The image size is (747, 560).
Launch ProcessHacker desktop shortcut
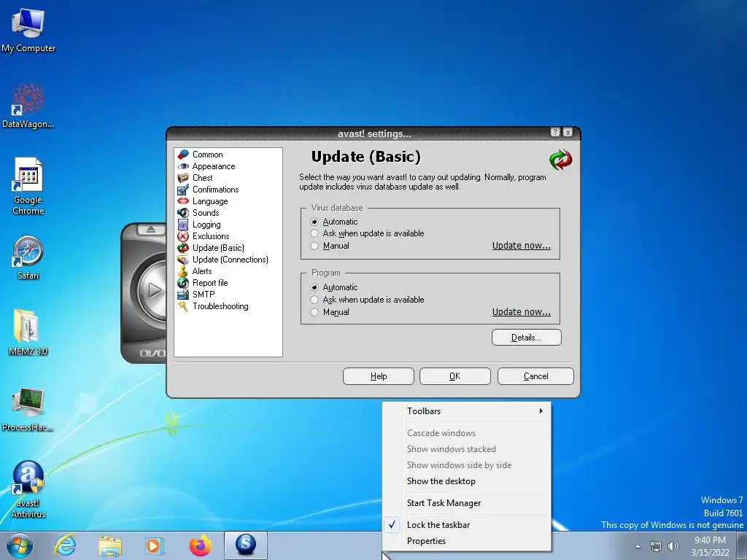click(28, 410)
